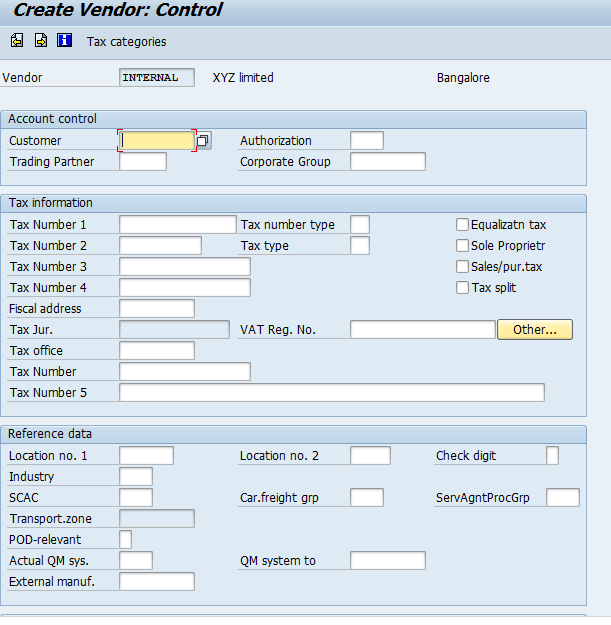
Task: Select the Car.freight grp field
Action: 367,498
